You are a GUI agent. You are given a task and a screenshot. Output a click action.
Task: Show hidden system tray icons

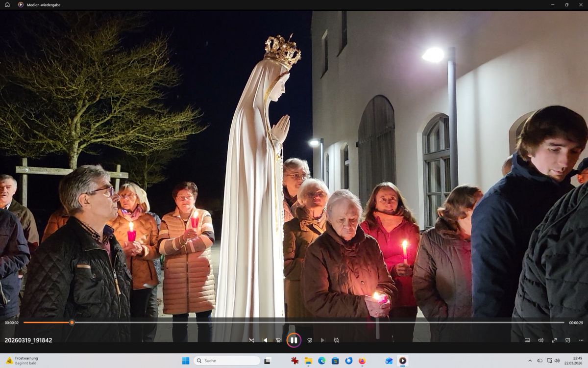530,361
